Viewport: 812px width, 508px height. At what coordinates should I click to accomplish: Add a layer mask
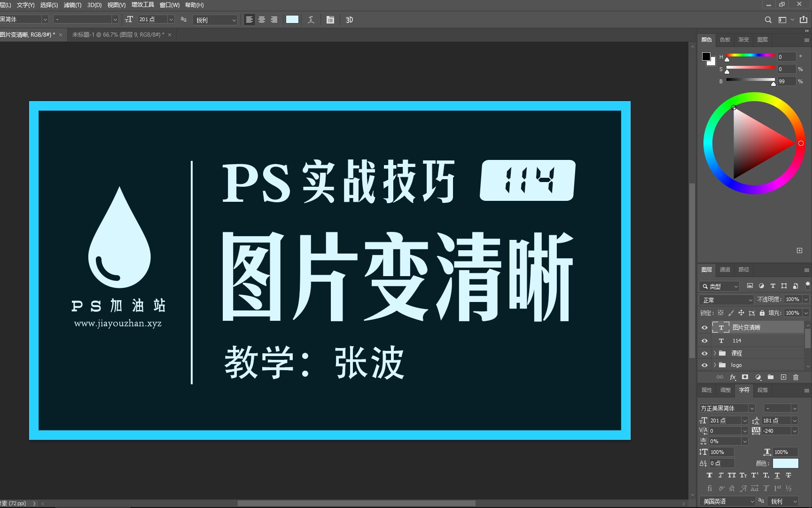click(x=745, y=377)
